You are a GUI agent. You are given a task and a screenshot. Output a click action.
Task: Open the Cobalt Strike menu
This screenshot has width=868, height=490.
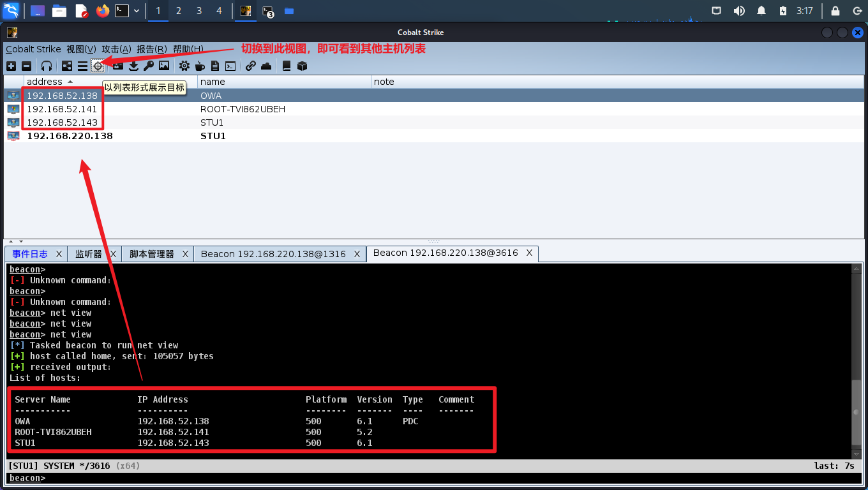click(x=33, y=49)
